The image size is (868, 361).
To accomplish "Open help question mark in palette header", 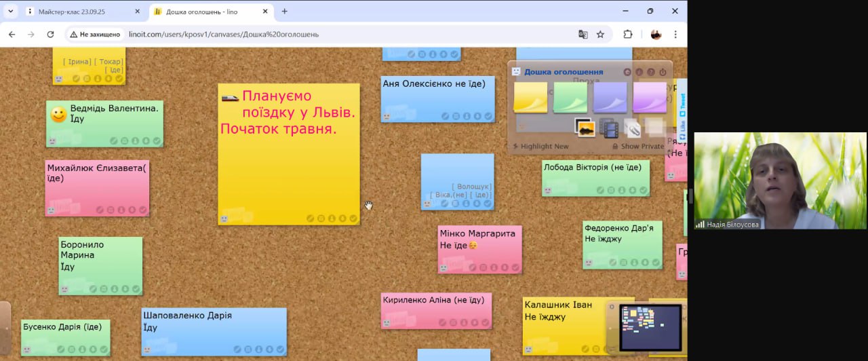I will tap(651, 72).
